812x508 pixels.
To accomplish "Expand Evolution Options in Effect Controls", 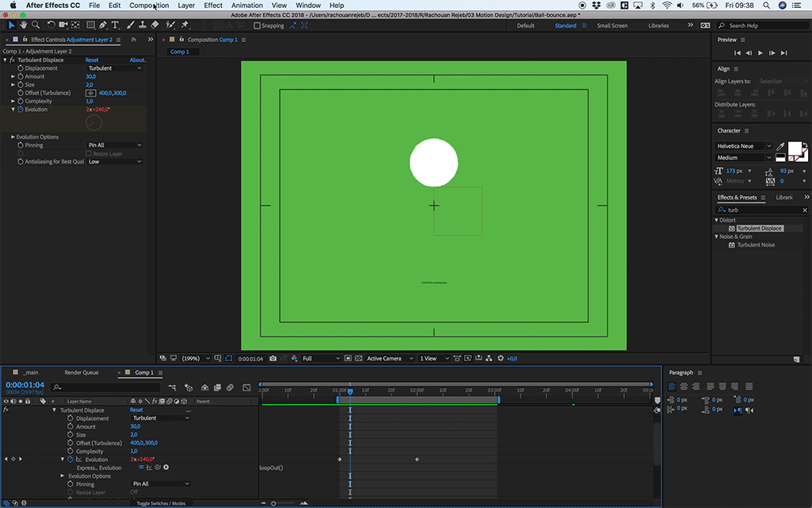I will click(x=13, y=137).
